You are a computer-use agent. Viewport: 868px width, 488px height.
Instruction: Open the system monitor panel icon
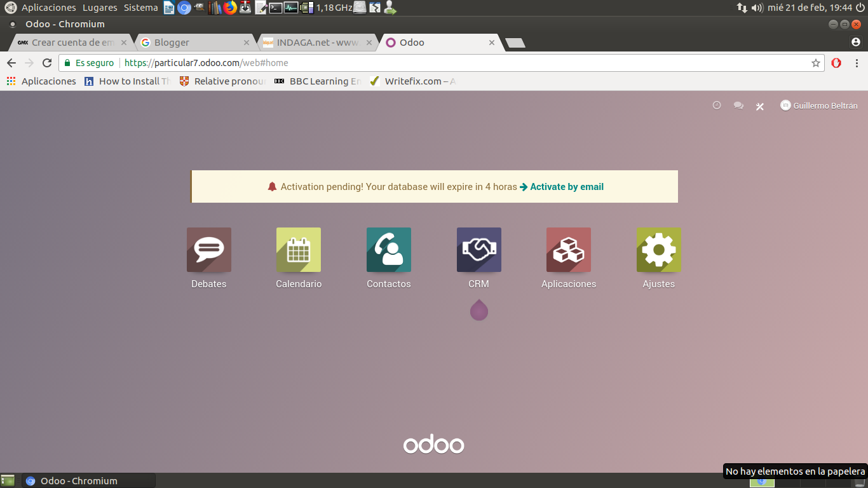291,8
